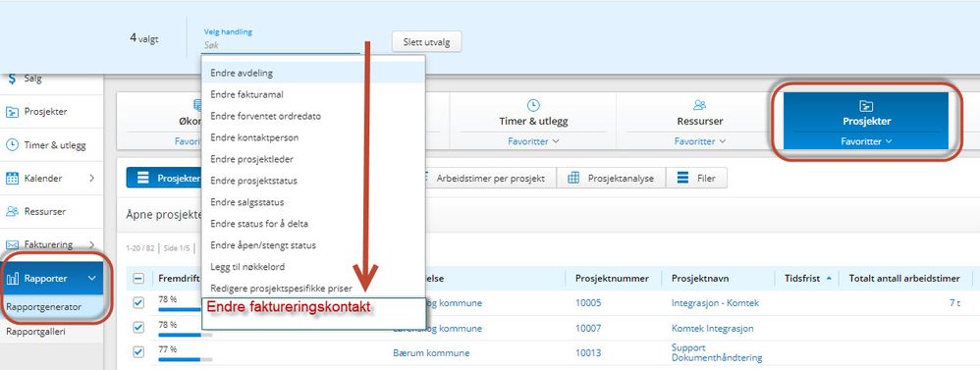Select Endre avdeling from action list

pos(313,74)
